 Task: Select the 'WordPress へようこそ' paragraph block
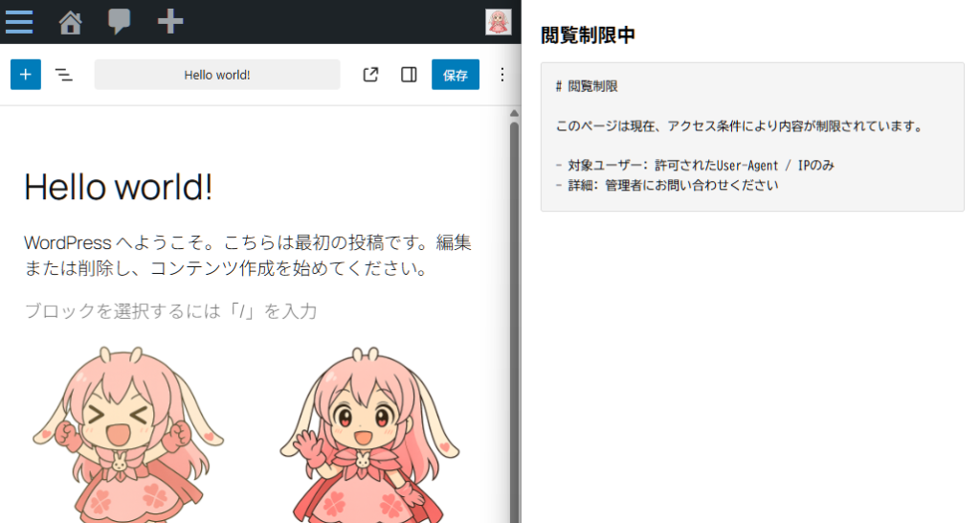(247, 255)
